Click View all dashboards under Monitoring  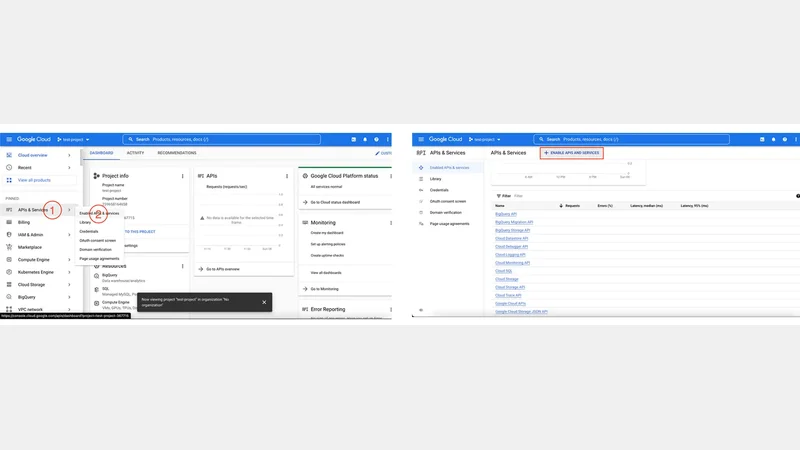(x=326, y=273)
